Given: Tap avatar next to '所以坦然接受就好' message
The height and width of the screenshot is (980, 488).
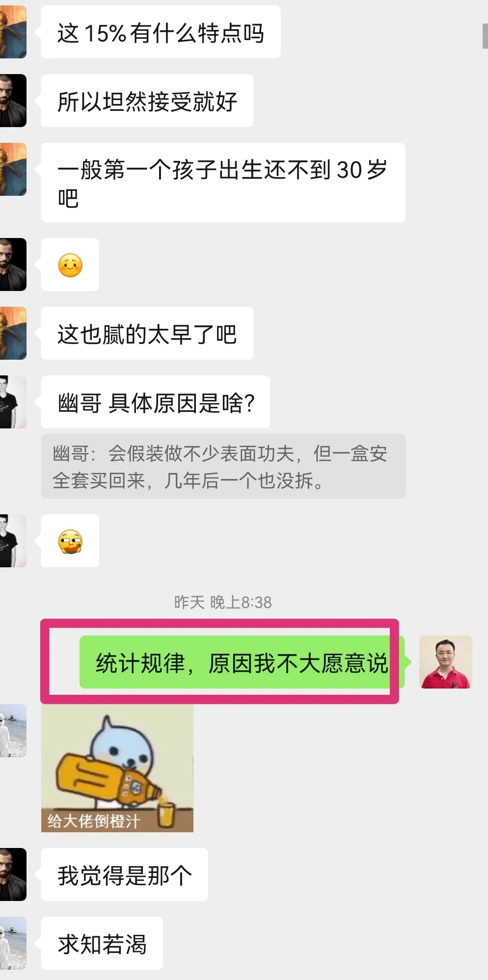Looking at the screenshot, I should pos(13,101).
